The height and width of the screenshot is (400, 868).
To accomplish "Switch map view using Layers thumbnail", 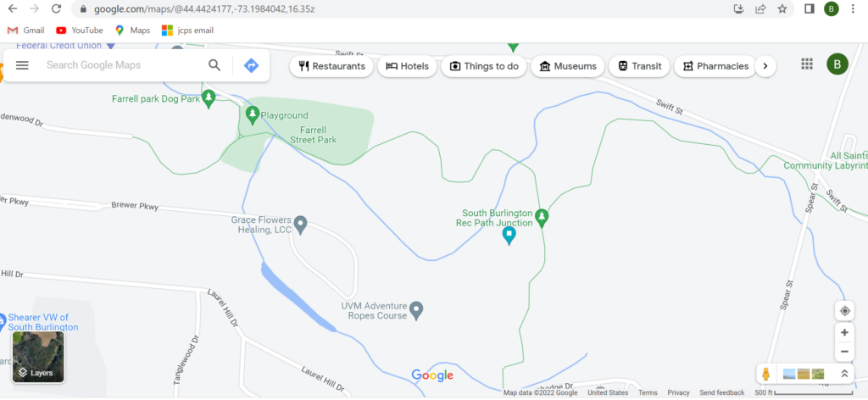I will click(38, 357).
